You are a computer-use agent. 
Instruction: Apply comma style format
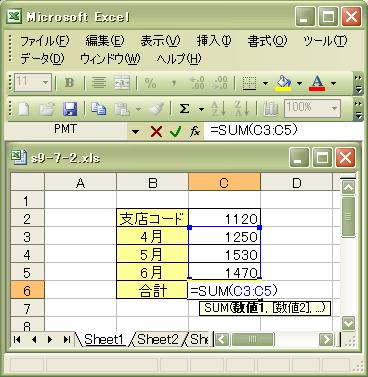pyautogui.click(x=173, y=82)
